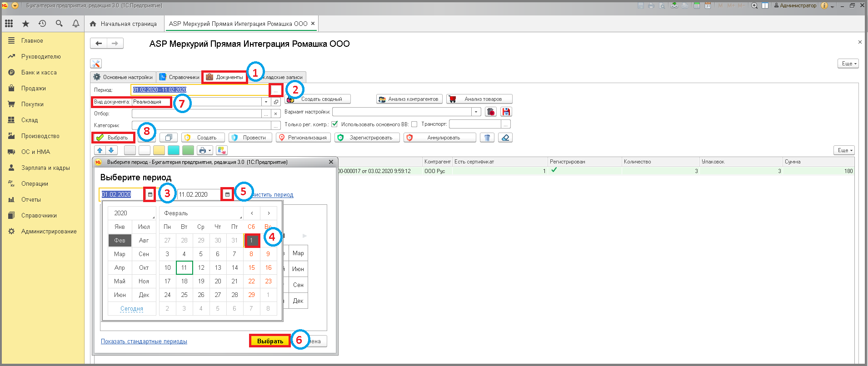Image resolution: width=868 pixels, height=366 pixels.
Task: Show next month in calendar
Action: 269,213
